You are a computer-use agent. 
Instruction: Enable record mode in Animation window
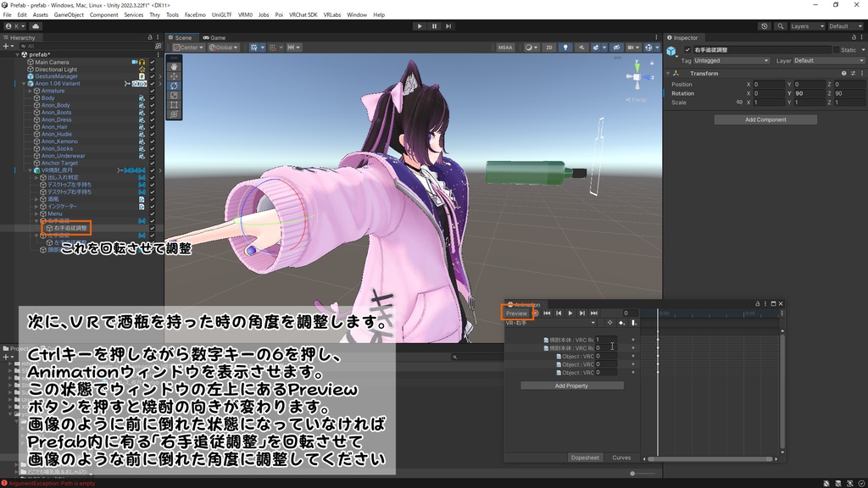536,313
